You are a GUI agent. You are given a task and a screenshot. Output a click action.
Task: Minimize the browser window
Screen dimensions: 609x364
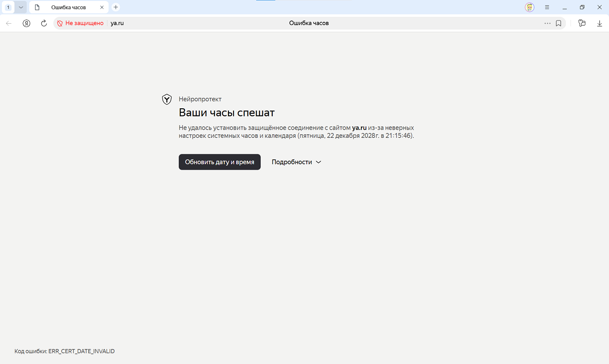click(564, 7)
